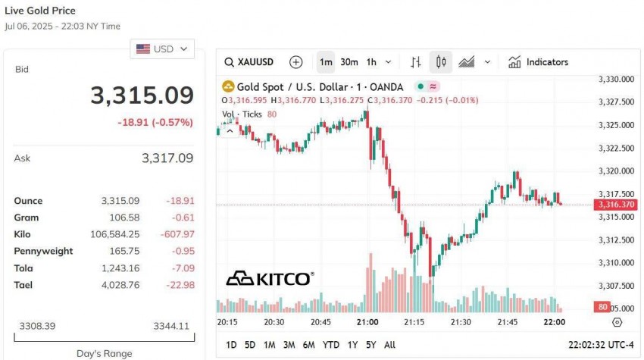Screen dimensions: 644x360
Task: Click the 22:02:32 UTC-4 timezone button
Action: click(601, 345)
